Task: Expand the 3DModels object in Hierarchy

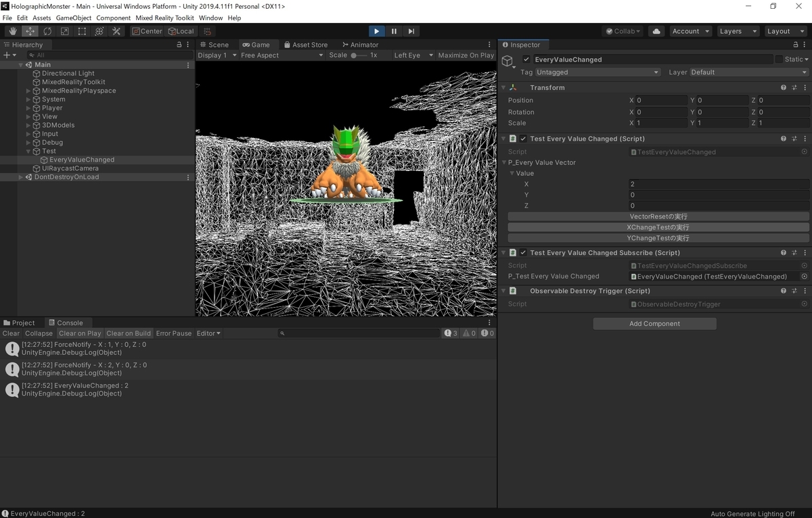Action: coord(28,125)
